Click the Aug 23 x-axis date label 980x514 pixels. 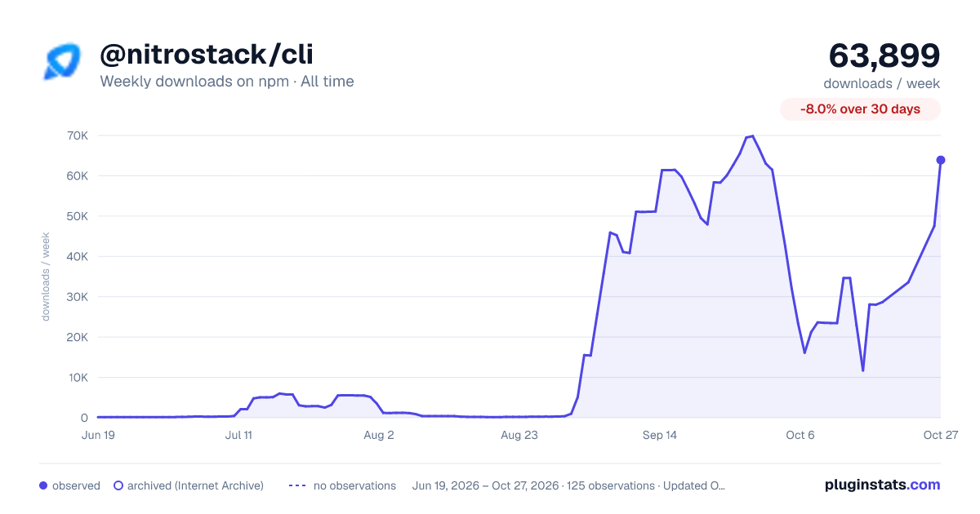(x=519, y=435)
